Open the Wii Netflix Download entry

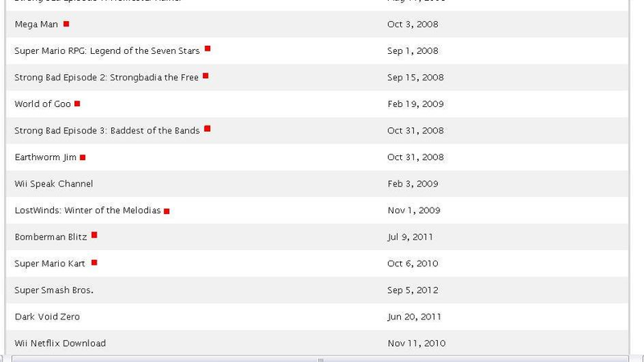[x=60, y=343]
